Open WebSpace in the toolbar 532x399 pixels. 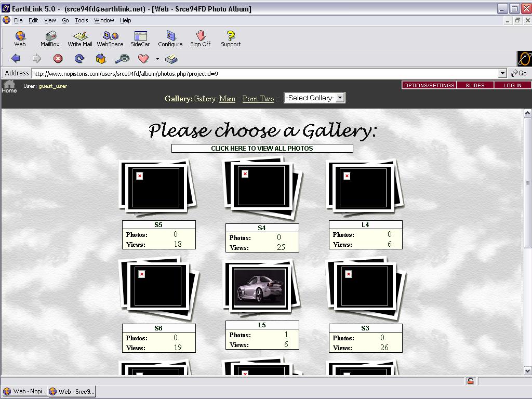click(x=110, y=39)
